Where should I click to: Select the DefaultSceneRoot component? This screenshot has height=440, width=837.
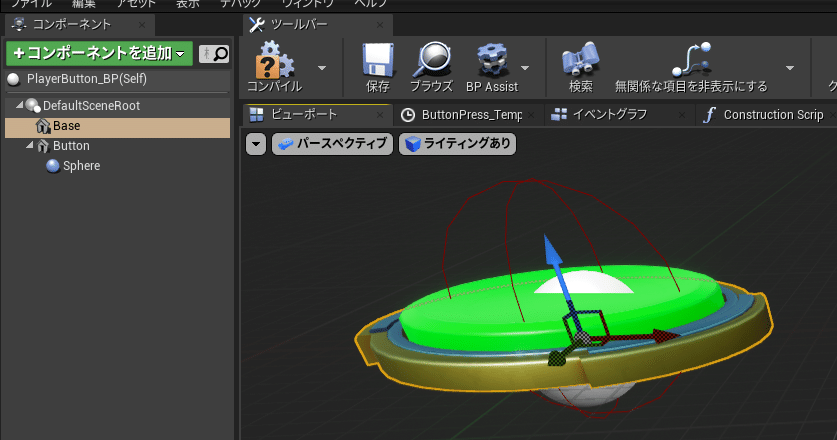coord(117,106)
